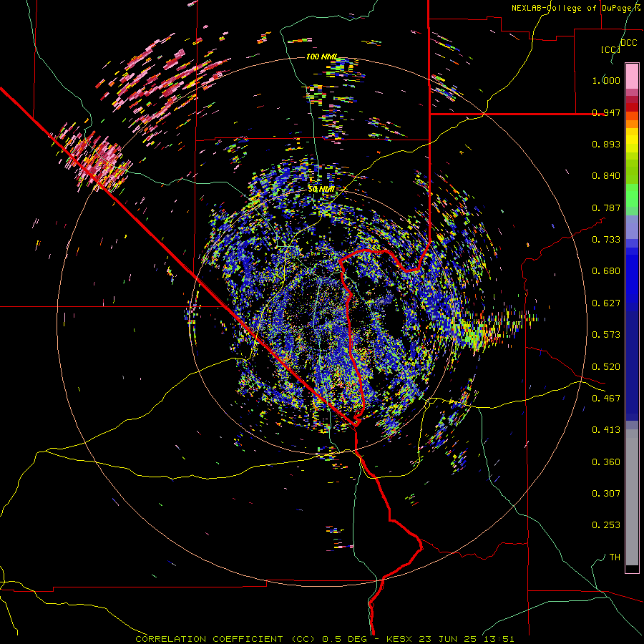The width and height of the screenshot is (644, 644).
Task: Click the 0.413 scale value
Action: [x=606, y=430]
